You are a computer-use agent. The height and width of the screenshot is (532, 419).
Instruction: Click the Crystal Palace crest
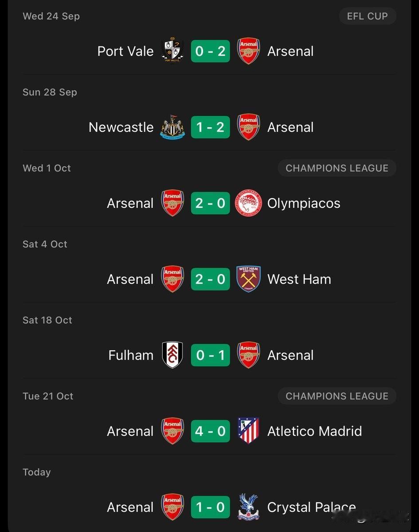(x=248, y=507)
